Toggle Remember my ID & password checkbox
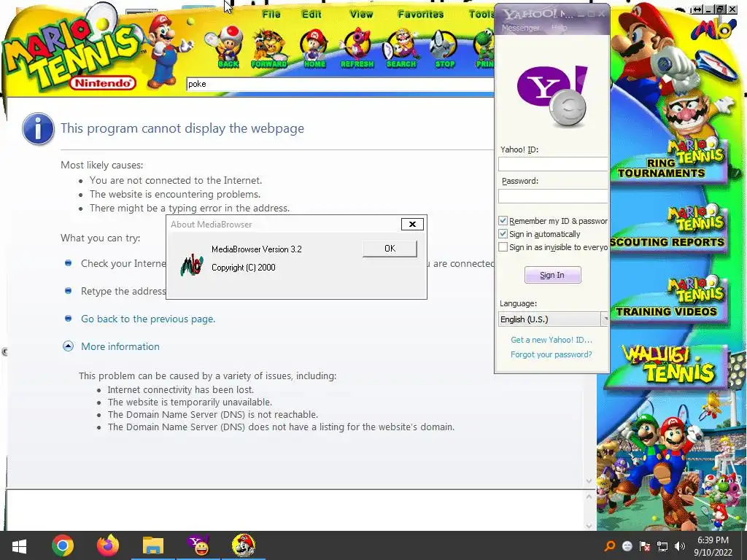The height and width of the screenshot is (560, 747). click(503, 221)
